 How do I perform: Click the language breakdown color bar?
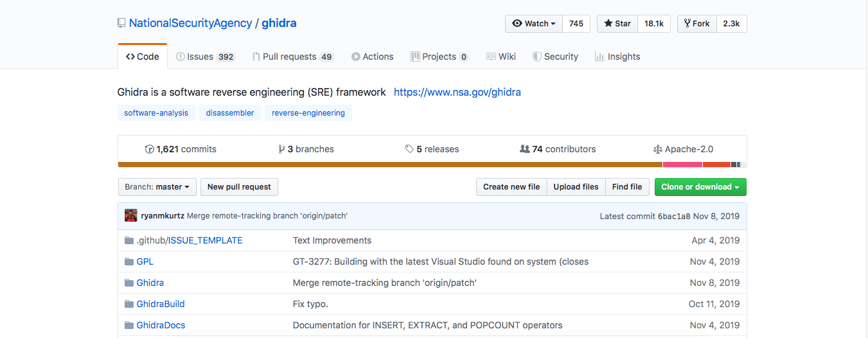pos(432,165)
